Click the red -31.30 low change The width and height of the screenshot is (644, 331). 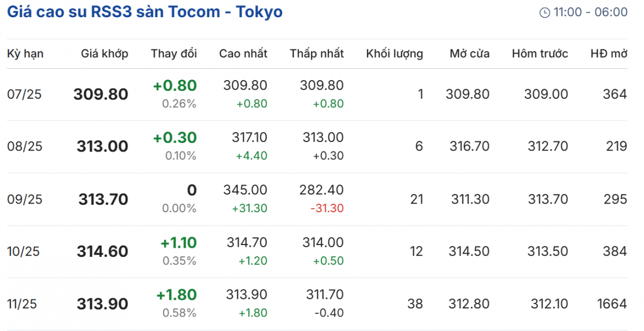click(x=327, y=208)
